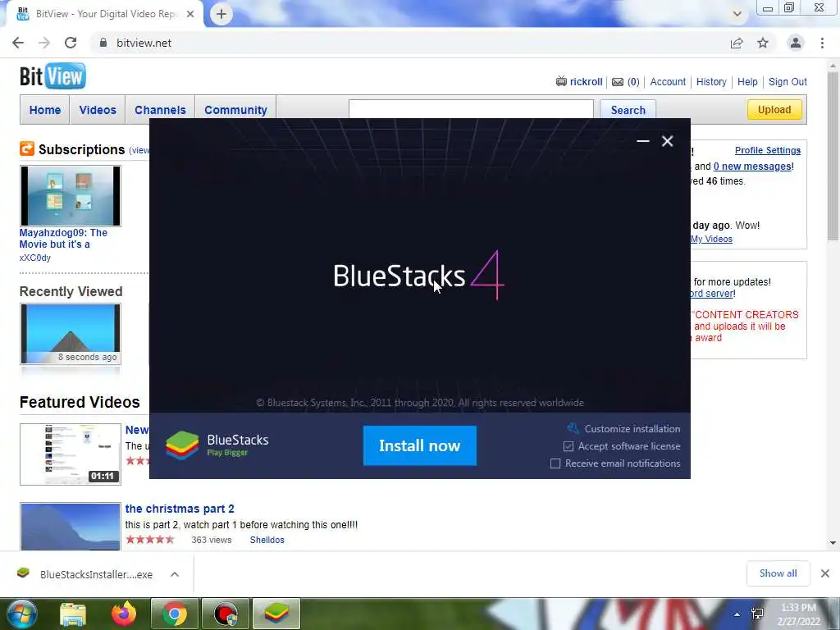This screenshot has height=630, width=840.
Task: Click the page vertical scrollbar
Action: [x=833, y=157]
